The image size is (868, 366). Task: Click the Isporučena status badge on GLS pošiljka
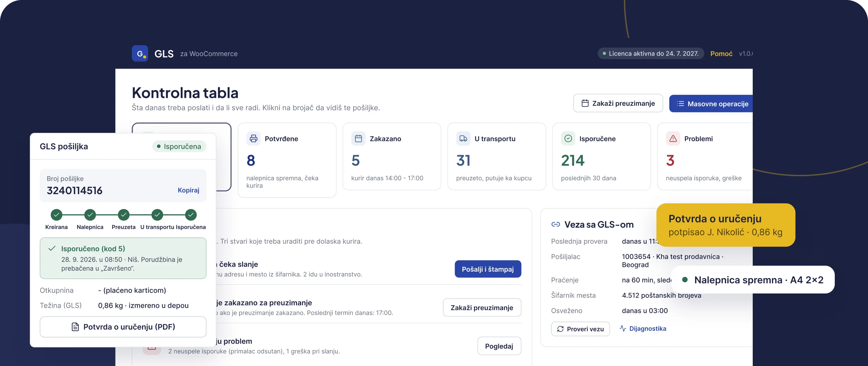179,146
